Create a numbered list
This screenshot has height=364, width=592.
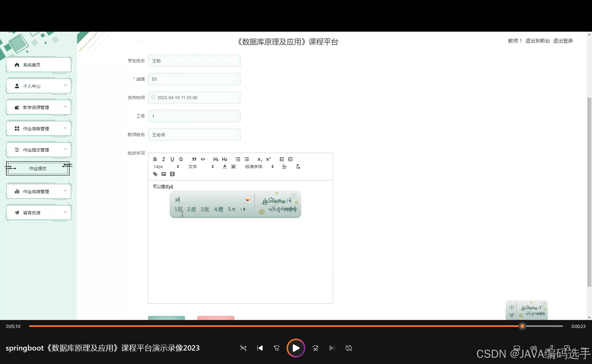tap(238, 159)
